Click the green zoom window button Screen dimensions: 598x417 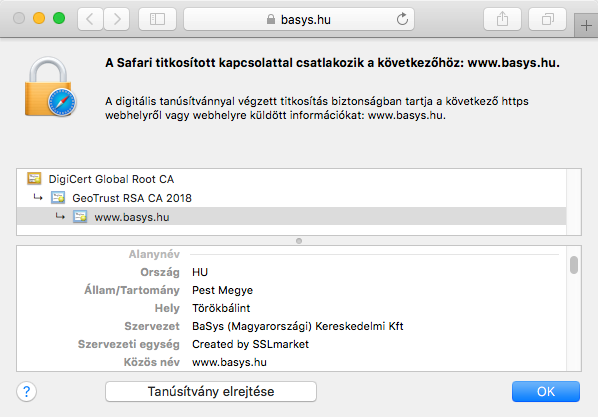59,18
